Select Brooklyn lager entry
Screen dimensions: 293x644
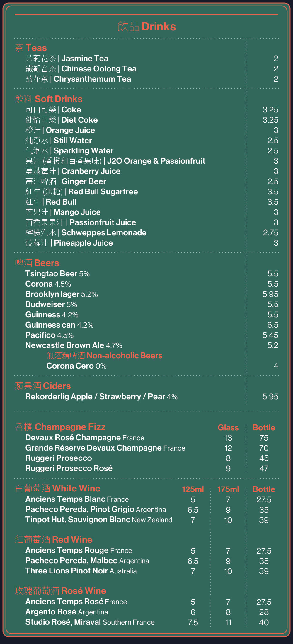62,294
